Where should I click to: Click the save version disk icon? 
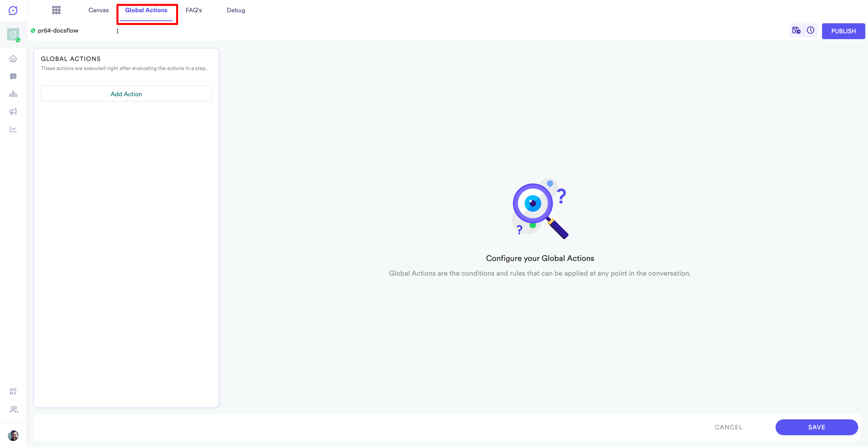tap(796, 31)
